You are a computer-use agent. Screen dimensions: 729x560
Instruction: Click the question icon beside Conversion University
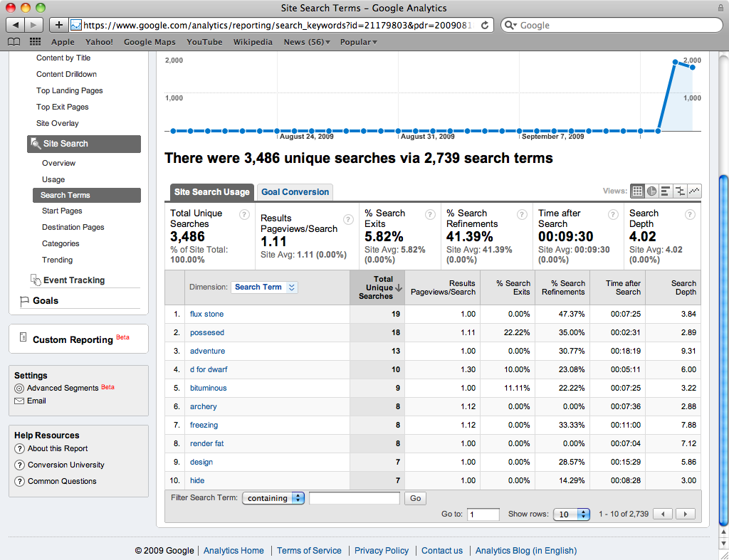pos(19,465)
